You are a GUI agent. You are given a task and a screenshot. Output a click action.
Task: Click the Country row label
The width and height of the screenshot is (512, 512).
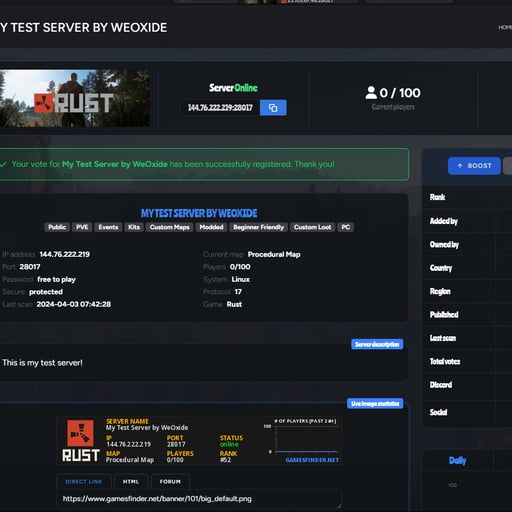[441, 268]
